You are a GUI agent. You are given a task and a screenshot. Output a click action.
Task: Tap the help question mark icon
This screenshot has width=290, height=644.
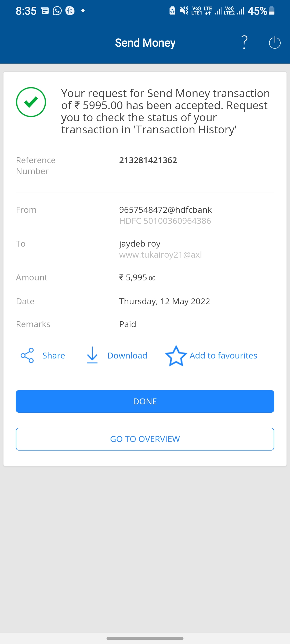(244, 42)
